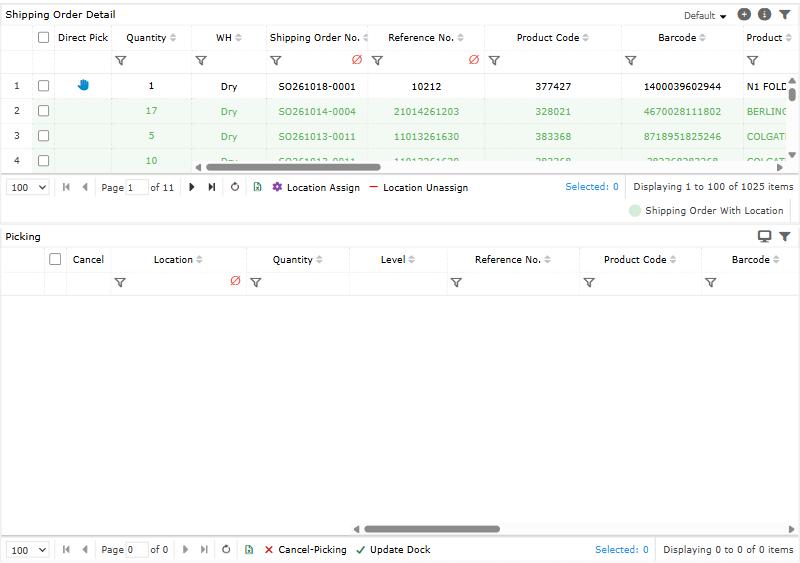Screen dimensions: 800x563
Task: Clear Reference No. filter in Shipping Order Detail
Action: click(x=473, y=60)
